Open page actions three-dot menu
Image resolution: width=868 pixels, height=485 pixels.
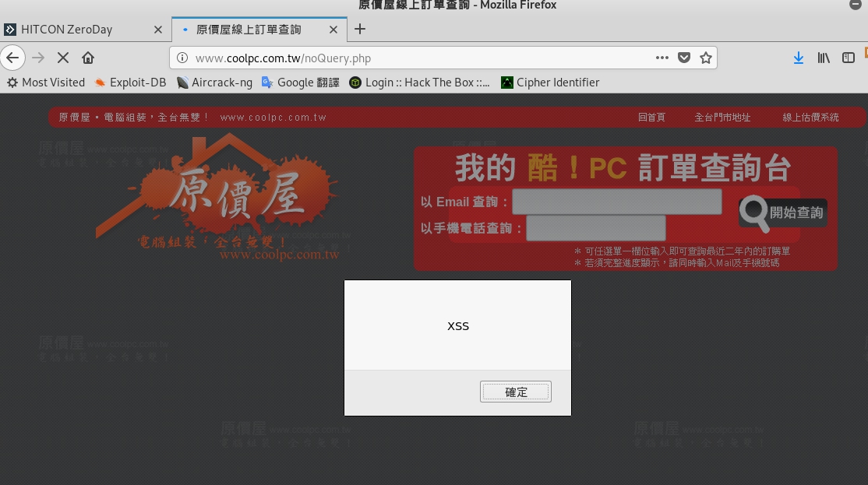coord(662,58)
